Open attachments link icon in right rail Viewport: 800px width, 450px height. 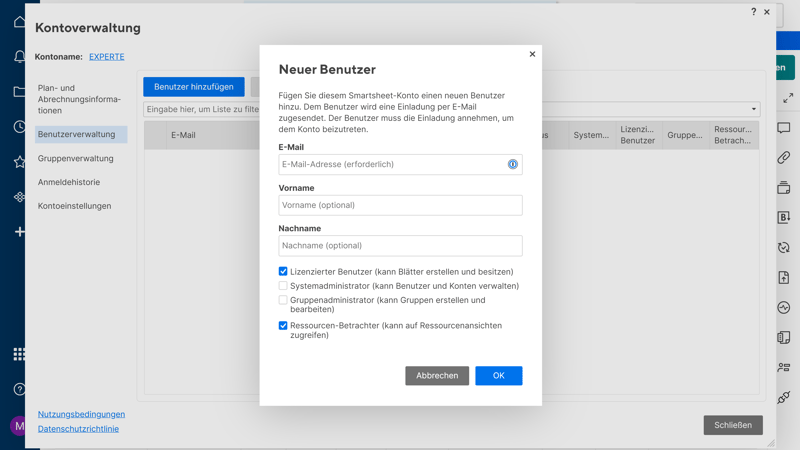[784, 158]
